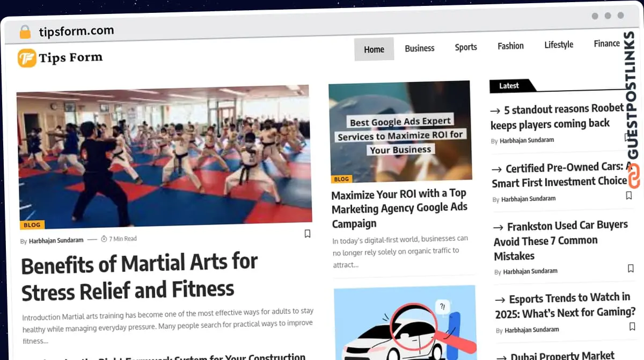The height and width of the screenshot is (360, 644).
Task: Bookmark the Esports Trends article
Action: coord(632,327)
